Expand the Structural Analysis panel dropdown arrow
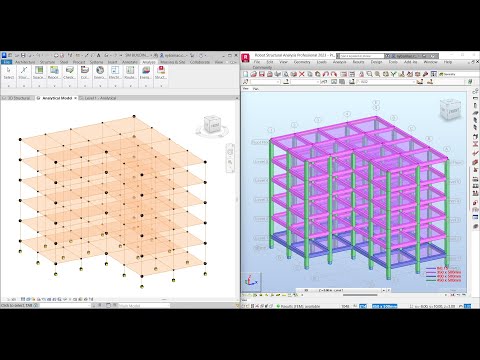 161,86
